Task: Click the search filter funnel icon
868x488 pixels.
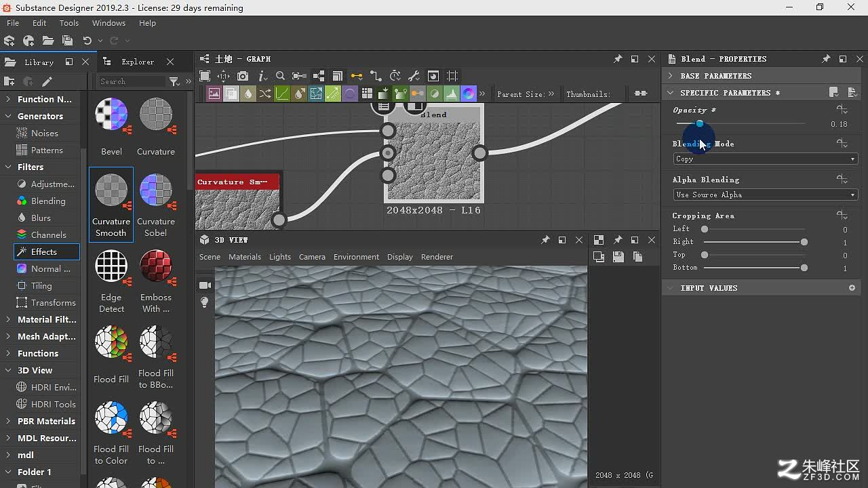Action: coord(174,81)
